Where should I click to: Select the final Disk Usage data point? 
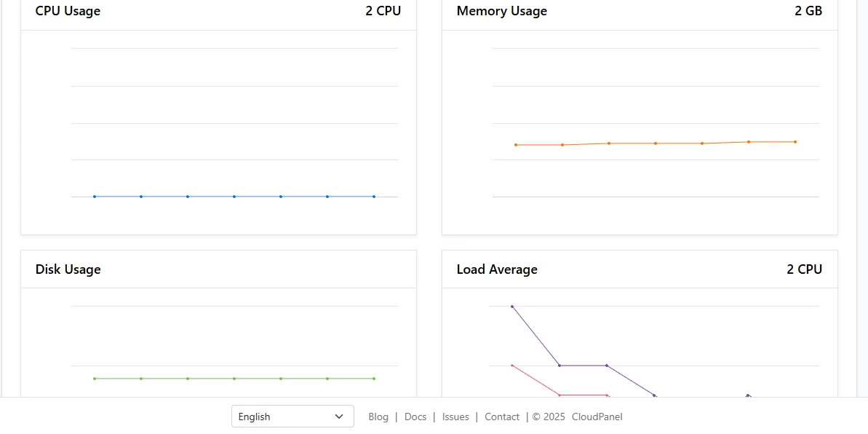tap(374, 378)
